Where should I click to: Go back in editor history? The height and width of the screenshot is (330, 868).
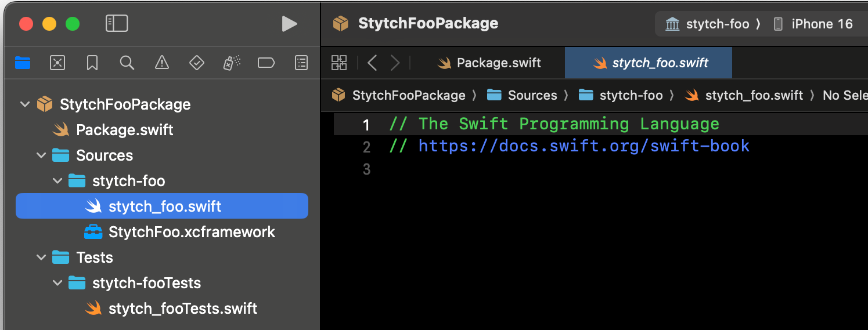pos(373,63)
